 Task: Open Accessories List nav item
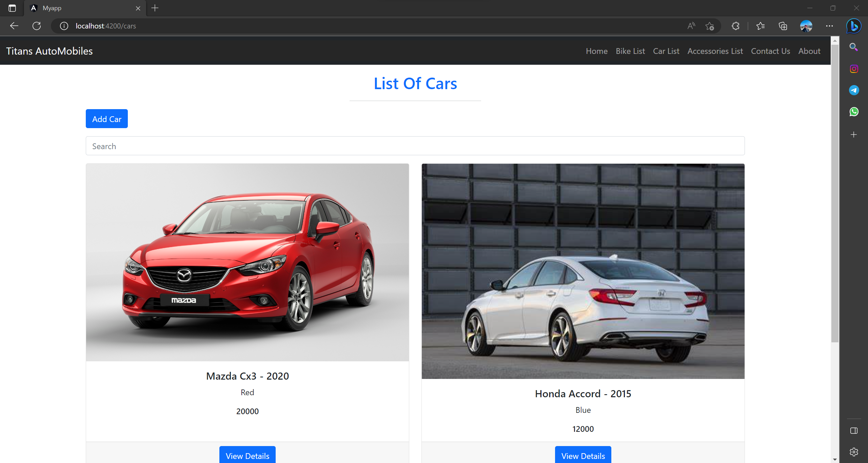tap(715, 51)
